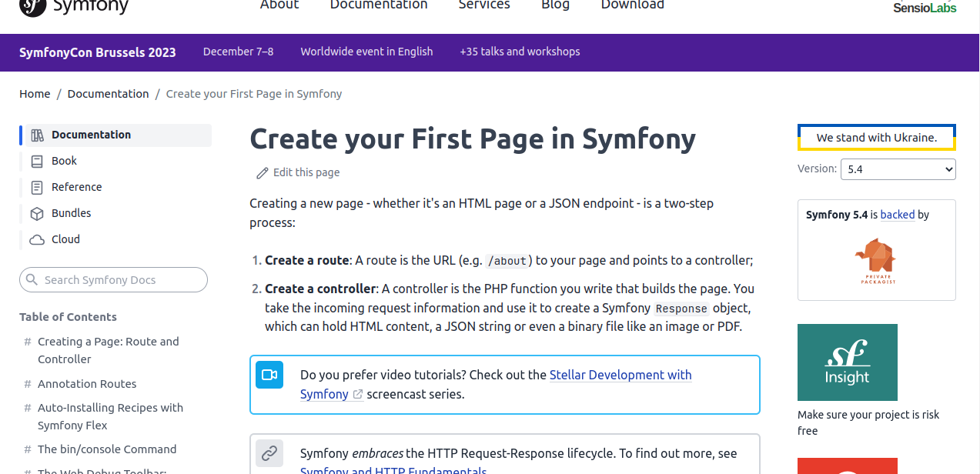Click December 7–8 in the banner

click(238, 52)
